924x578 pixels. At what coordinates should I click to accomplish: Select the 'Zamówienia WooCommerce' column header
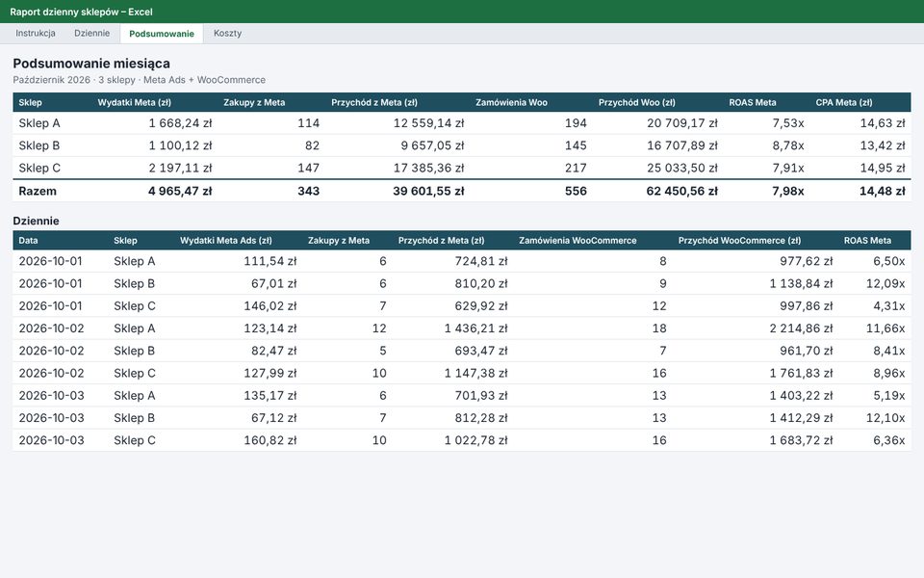[577, 240]
